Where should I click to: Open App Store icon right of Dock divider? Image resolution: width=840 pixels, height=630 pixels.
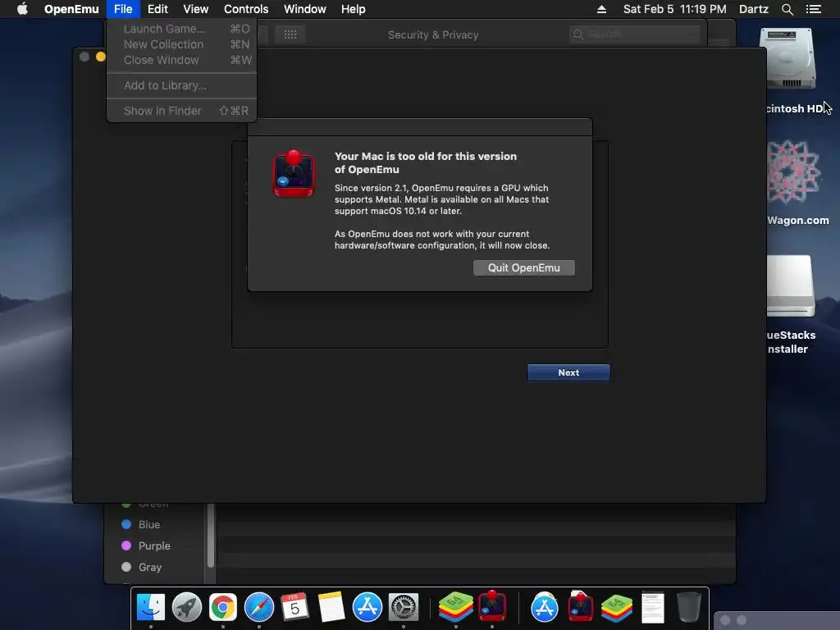[545, 608]
